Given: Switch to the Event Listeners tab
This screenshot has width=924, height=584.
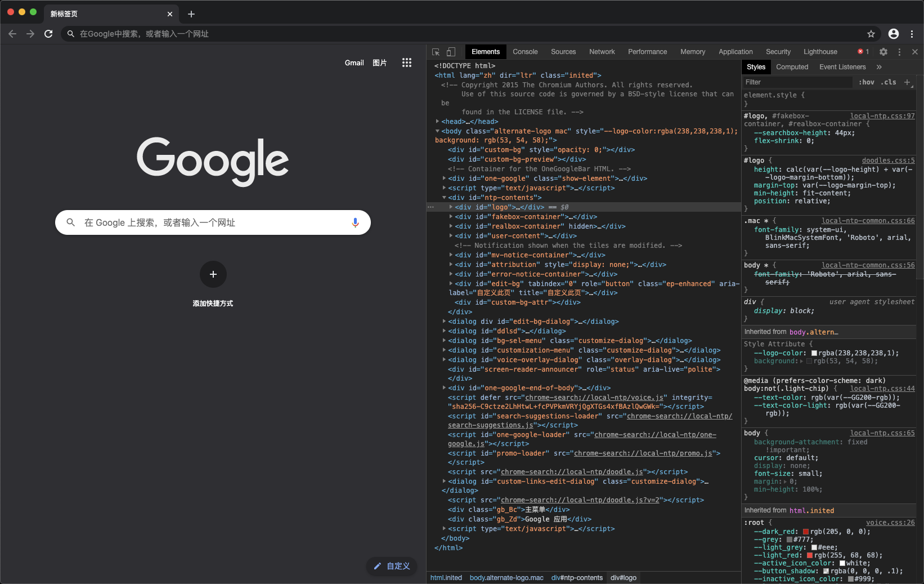Looking at the screenshot, I should (842, 67).
